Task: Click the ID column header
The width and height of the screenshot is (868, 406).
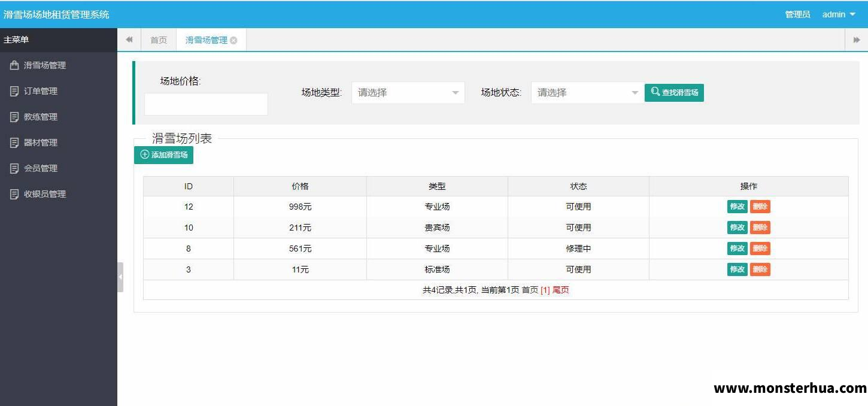Action: pyautogui.click(x=189, y=186)
